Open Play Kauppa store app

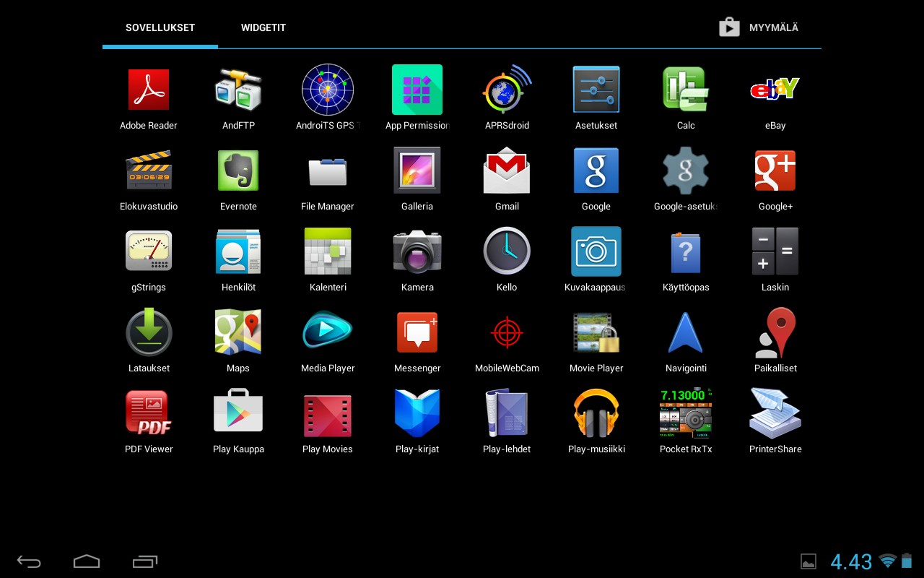(x=238, y=411)
